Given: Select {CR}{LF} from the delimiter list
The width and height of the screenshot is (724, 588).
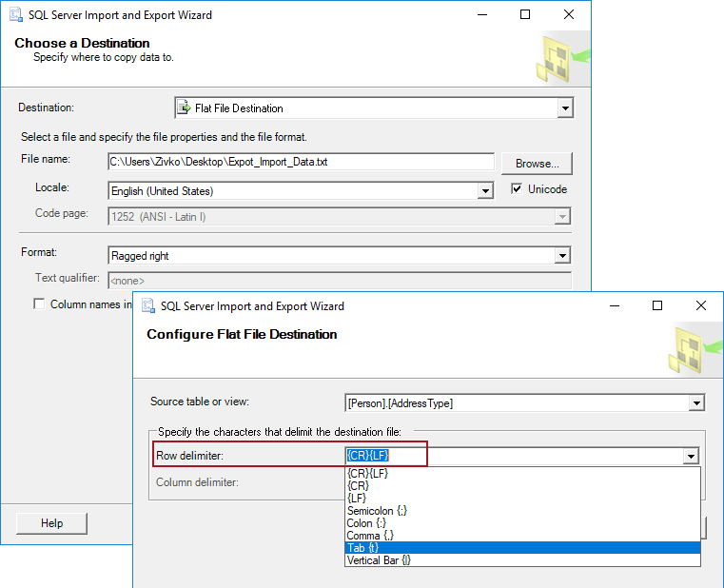Looking at the screenshot, I should pos(522,474).
